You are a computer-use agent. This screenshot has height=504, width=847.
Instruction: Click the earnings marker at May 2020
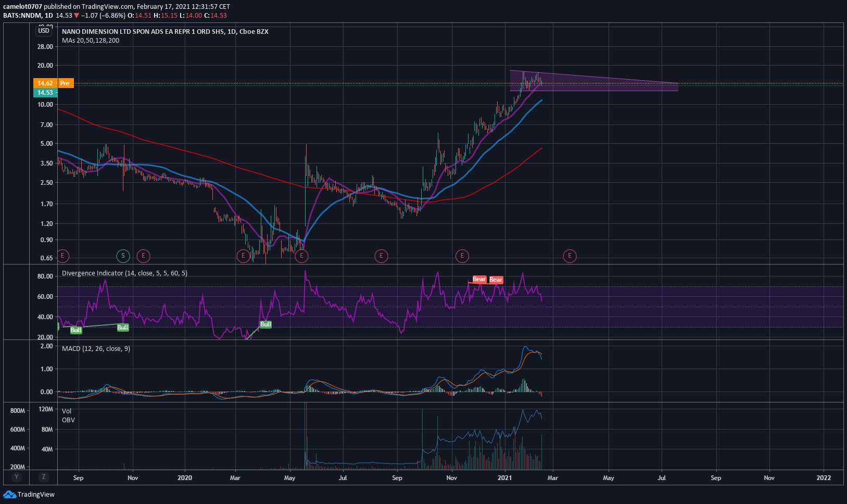[x=301, y=256]
